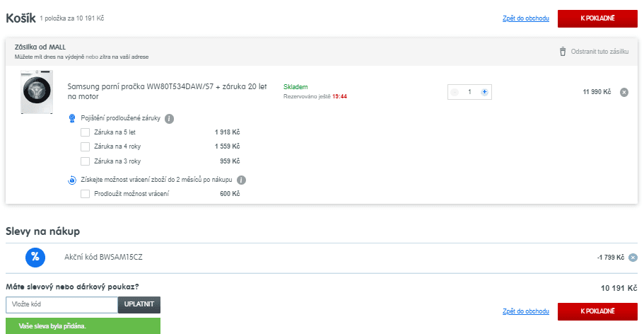Select the price 1 559 Kč
Viewport: 644px width, 334px height.
227,146
